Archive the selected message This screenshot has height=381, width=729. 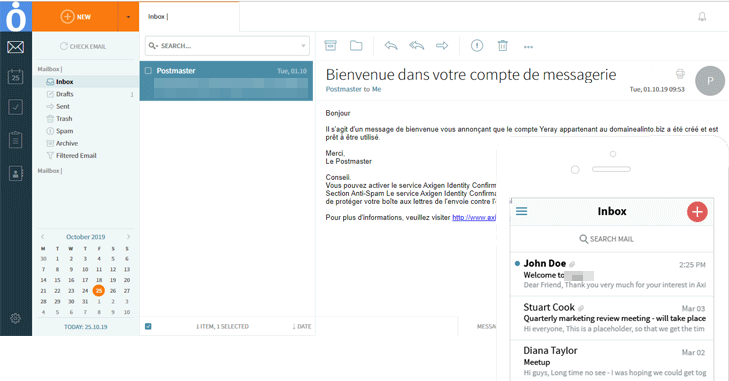coord(330,46)
